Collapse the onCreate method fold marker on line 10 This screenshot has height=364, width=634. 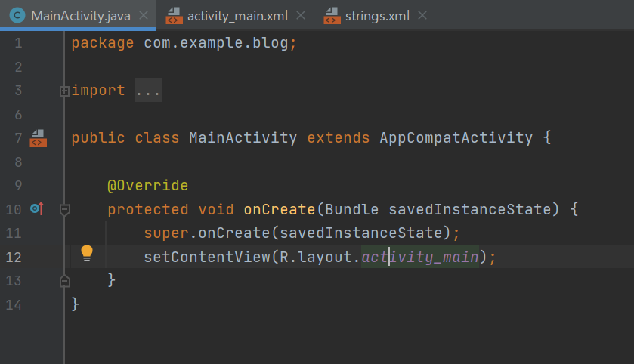(64, 210)
